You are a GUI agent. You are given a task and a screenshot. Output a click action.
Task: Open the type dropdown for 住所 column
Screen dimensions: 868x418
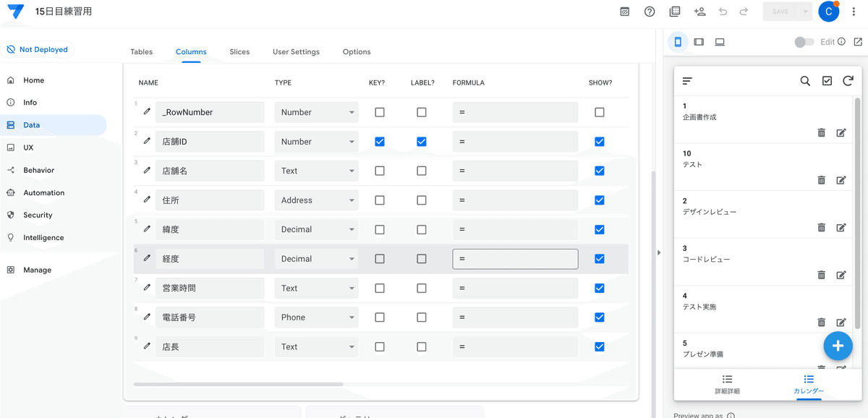pos(316,200)
